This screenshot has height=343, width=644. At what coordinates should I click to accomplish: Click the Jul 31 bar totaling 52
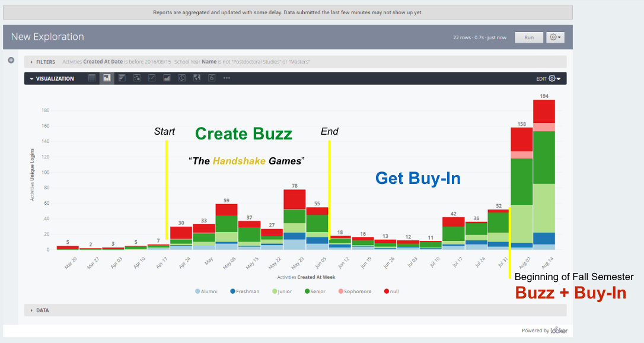pyautogui.click(x=499, y=230)
